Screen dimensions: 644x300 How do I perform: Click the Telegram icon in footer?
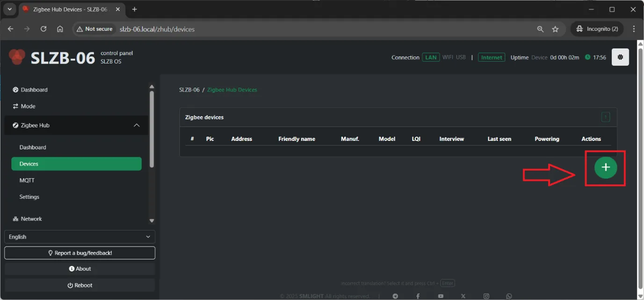pos(395,296)
